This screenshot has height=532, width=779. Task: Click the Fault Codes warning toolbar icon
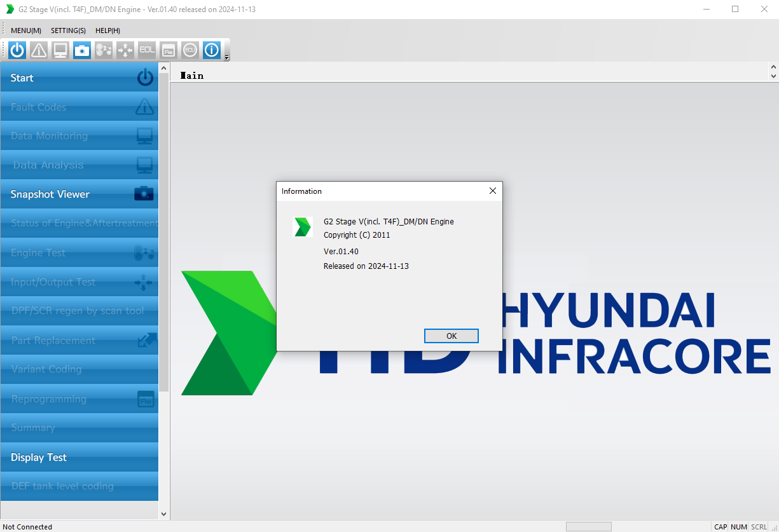point(39,50)
